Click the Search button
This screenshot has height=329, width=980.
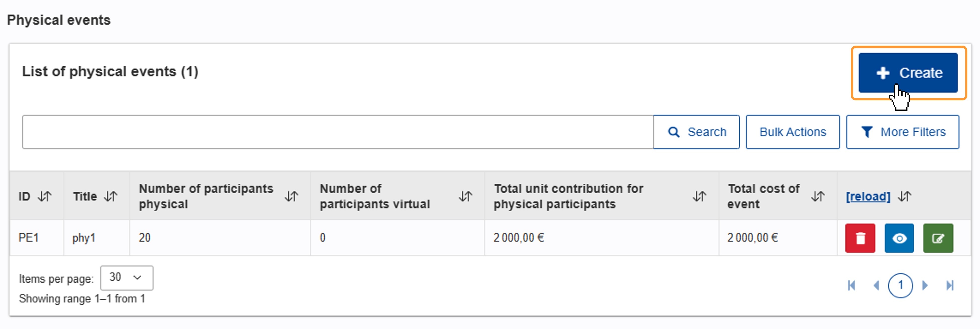[x=696, y=132]
